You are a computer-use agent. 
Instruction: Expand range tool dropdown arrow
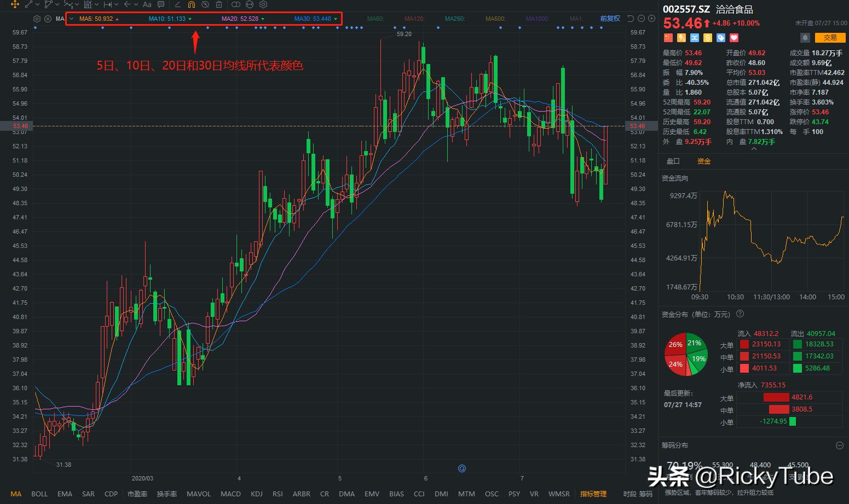[115, 4]
